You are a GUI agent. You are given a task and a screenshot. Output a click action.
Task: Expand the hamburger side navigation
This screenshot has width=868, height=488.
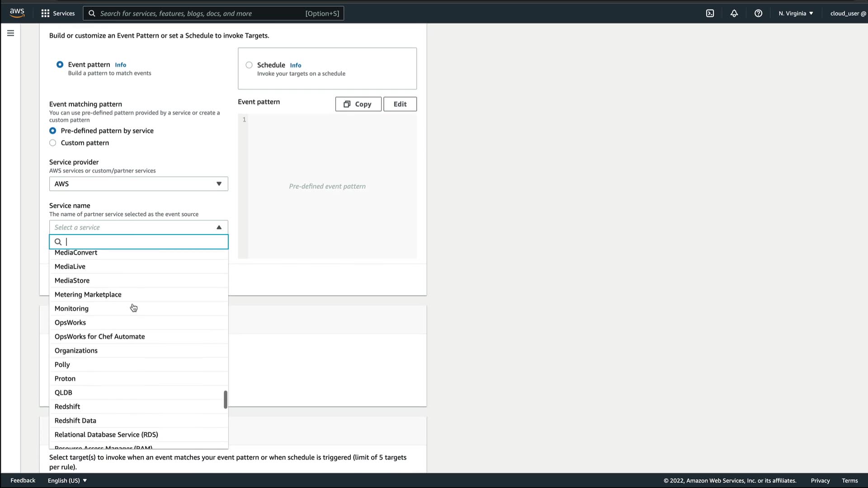click(x=10, y=33)
